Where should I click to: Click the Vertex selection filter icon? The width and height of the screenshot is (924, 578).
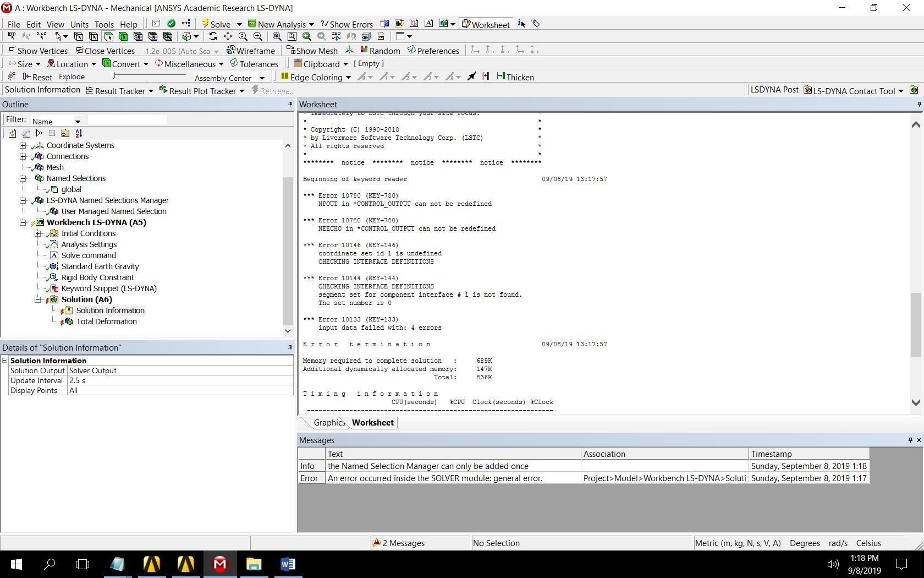point(79,36)
